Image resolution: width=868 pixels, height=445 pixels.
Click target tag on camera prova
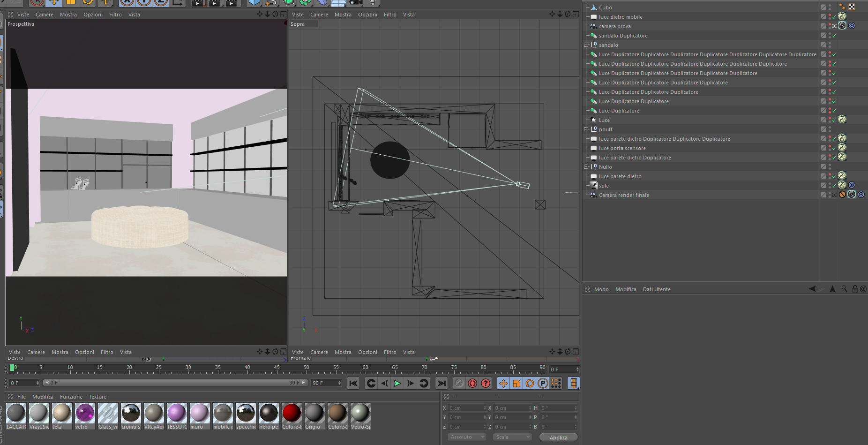(852, 26)
